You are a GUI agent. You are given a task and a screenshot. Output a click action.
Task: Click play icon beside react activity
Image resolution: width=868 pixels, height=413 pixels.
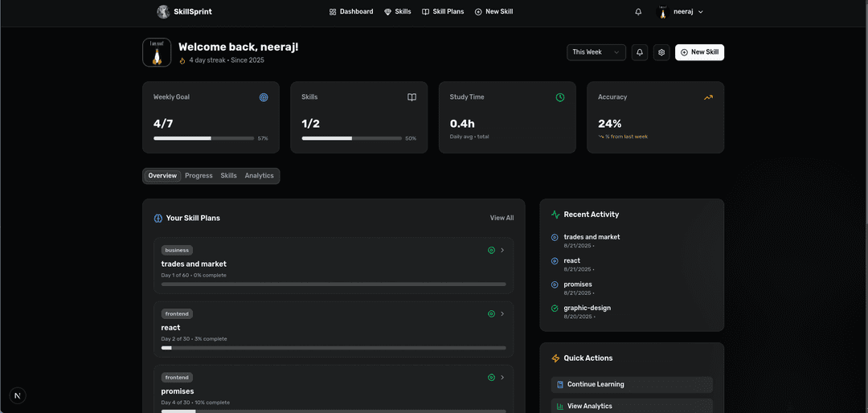click(555, 261)
